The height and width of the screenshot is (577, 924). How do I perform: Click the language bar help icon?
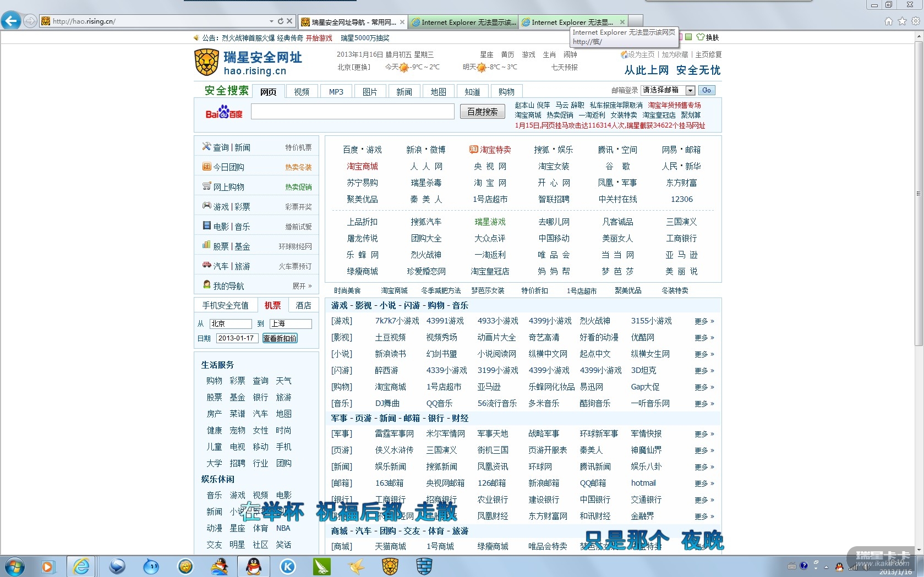pyautogui.click(x=804, y=565)
